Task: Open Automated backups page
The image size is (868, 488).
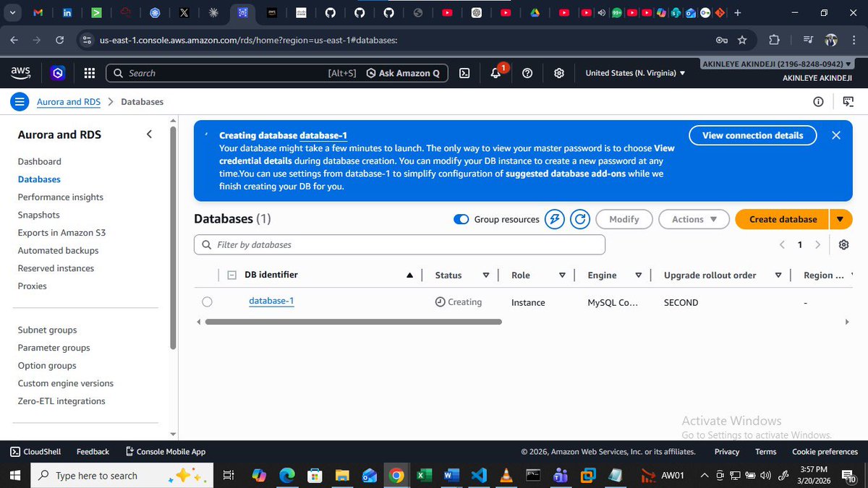Action: [x=59, y=250]
